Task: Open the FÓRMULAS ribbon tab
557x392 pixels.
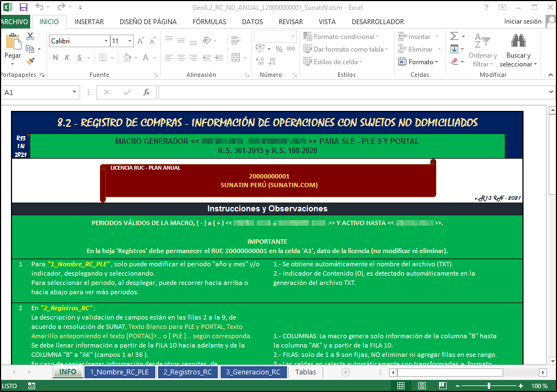Action: [209, 22]
